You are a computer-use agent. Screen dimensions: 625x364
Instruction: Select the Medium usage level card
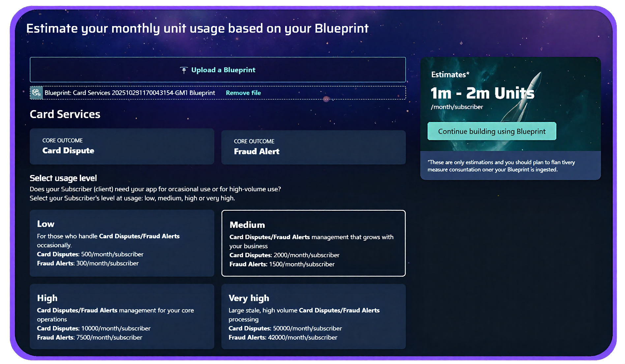pos(313,243)
